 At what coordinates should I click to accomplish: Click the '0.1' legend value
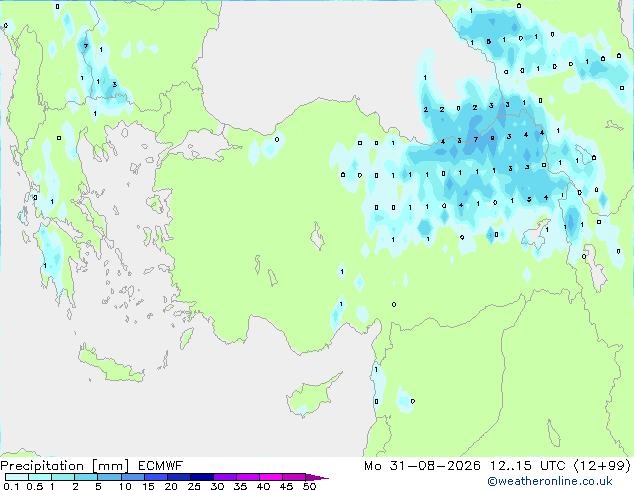click(11, 486)
